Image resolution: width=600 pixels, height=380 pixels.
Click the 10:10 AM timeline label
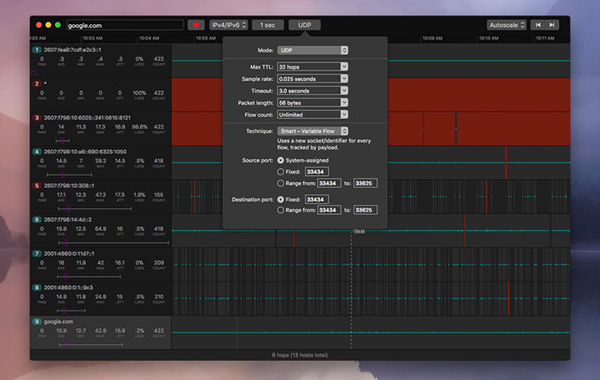coord(489,38)
